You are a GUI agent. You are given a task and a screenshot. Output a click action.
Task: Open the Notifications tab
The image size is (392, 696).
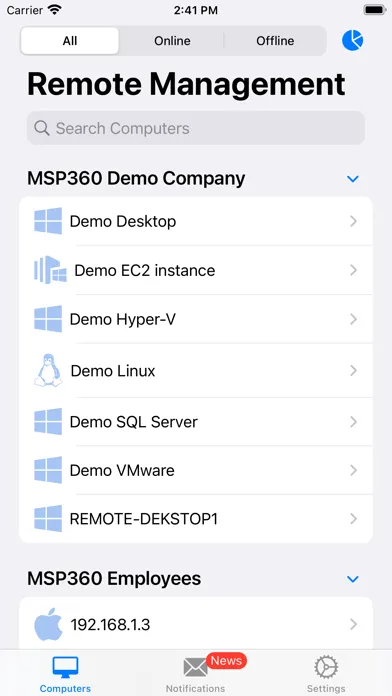click(195, 674)
